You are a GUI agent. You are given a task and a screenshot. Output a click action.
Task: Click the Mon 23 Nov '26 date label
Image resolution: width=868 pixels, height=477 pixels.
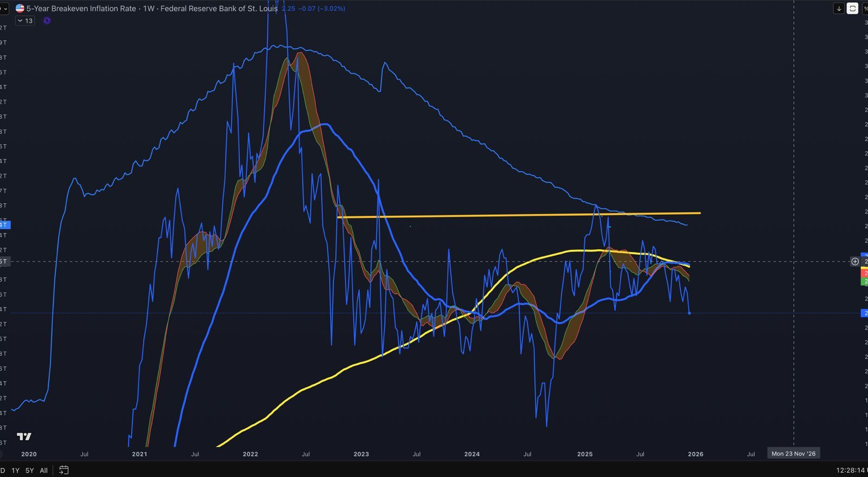click(x=794, y=454)
